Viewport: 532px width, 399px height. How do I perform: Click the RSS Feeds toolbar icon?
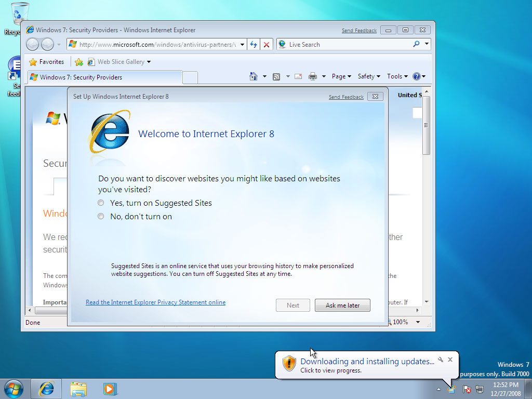[276, 77]
